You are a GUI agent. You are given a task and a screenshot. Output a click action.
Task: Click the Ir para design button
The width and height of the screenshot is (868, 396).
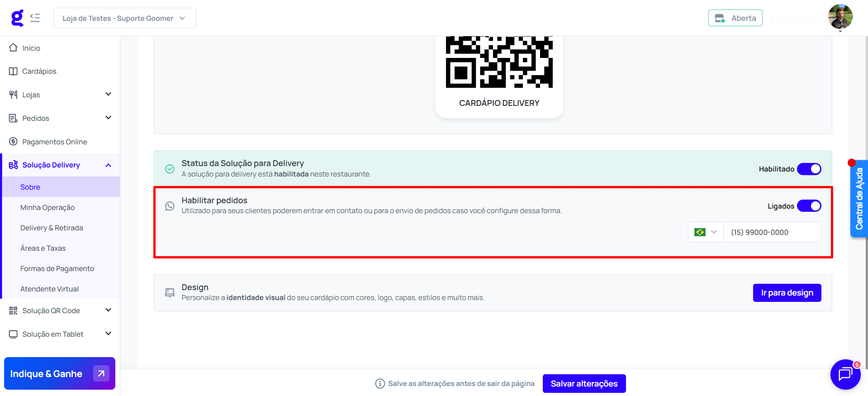787,293
